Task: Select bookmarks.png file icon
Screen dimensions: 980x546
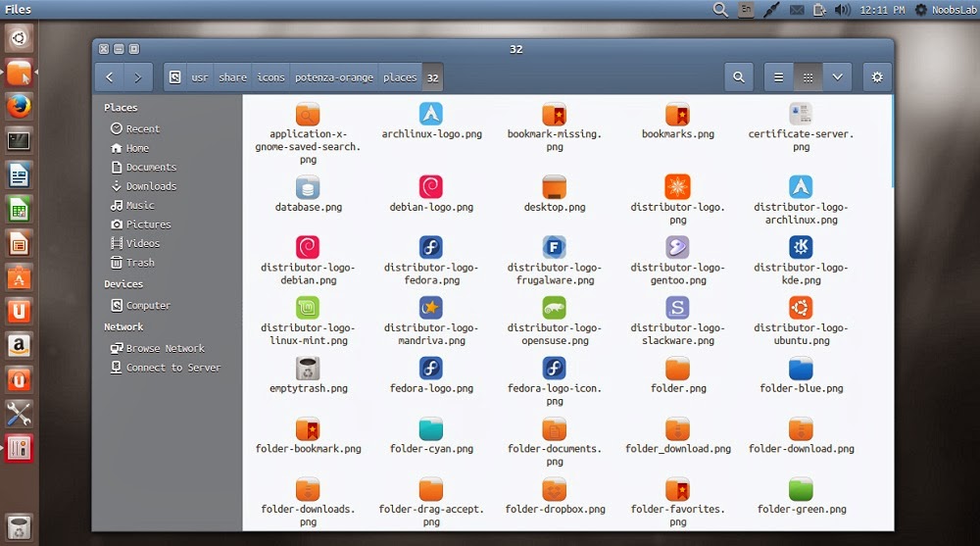Action: (677, 114)
